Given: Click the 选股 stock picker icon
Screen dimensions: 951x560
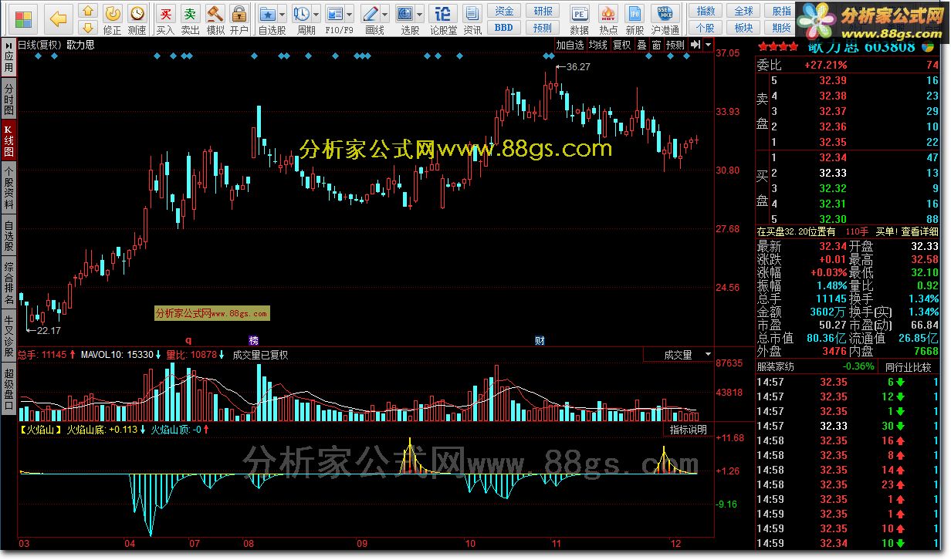Looking at the screenshot, I should [x=406, y=14].
